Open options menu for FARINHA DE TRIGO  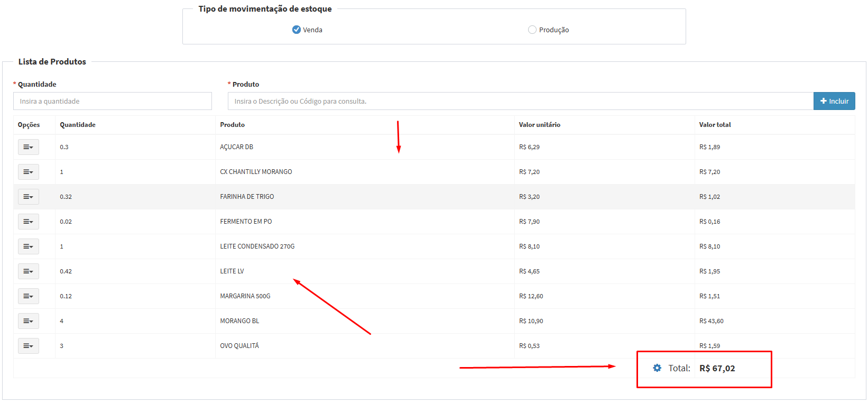pyautogui.click(x=29, y=197)
